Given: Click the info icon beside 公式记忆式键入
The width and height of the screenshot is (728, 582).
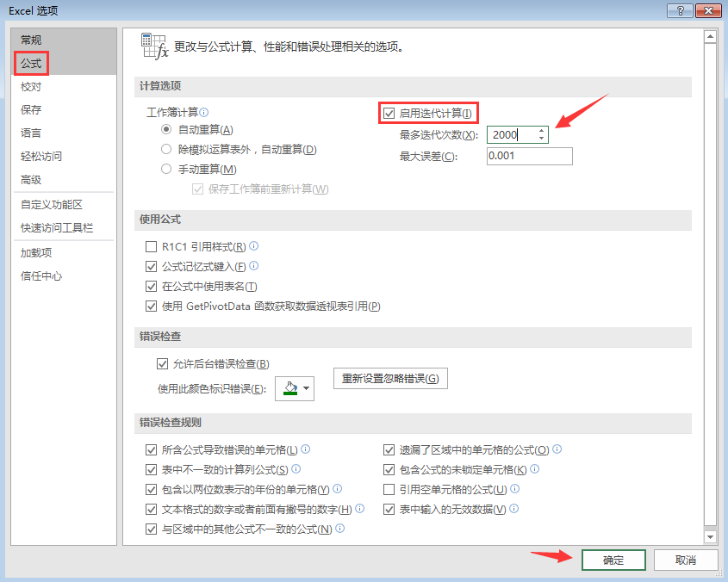Looking at the screenshot, I should click(253, 265).
